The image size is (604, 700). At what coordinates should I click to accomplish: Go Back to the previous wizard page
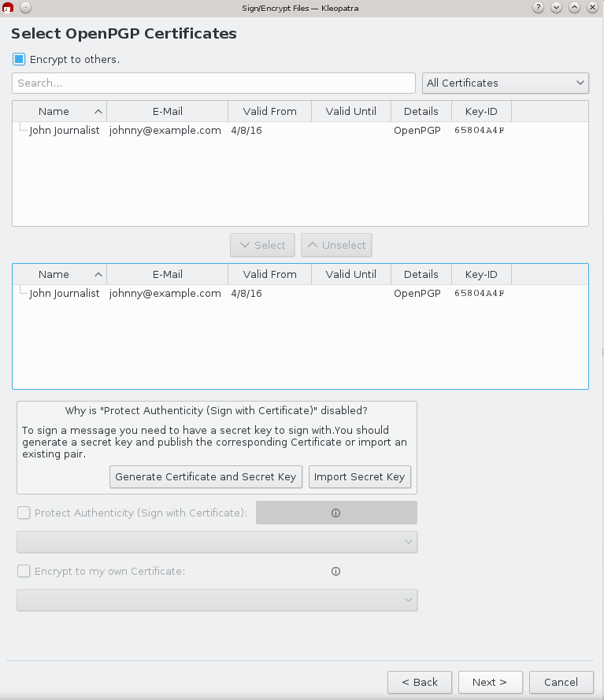coord(420,682)
